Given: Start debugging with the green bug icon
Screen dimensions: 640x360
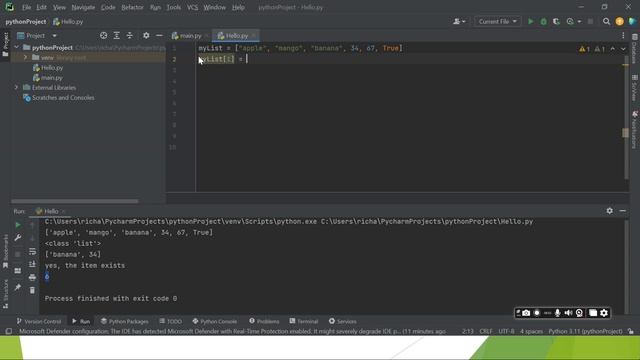Looking at the screenshot, I should pos(544,21).
